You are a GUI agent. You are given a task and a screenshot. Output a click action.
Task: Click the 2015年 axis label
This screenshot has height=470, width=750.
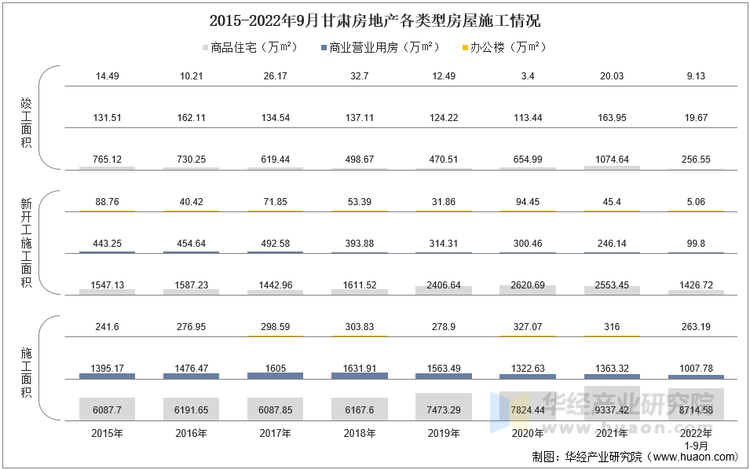pos(107,433)
